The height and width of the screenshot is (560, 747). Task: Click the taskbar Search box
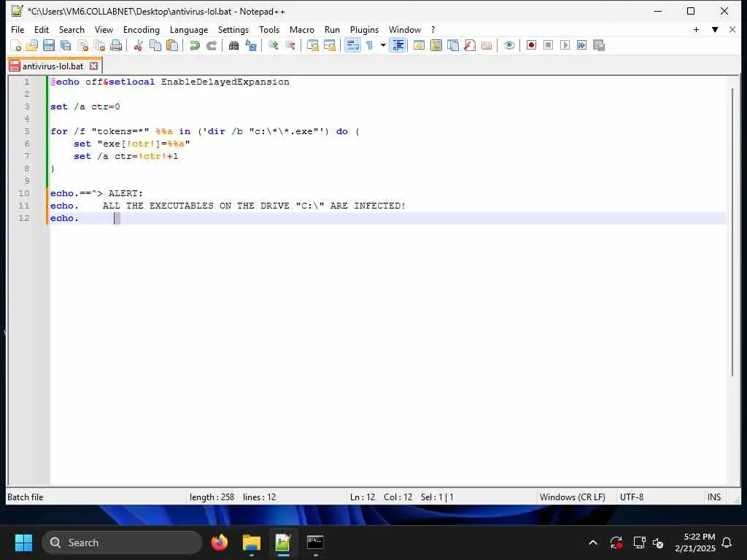coord(122,542)
